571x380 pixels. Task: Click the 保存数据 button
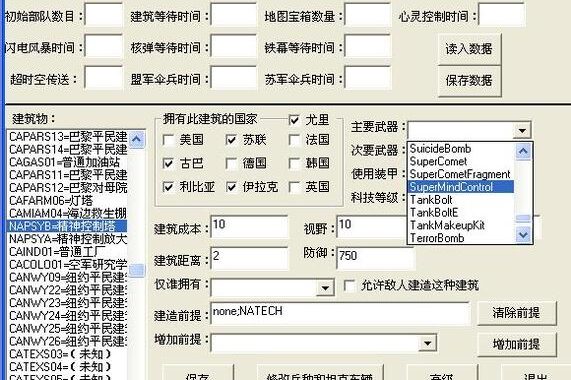tap(469, 81)
